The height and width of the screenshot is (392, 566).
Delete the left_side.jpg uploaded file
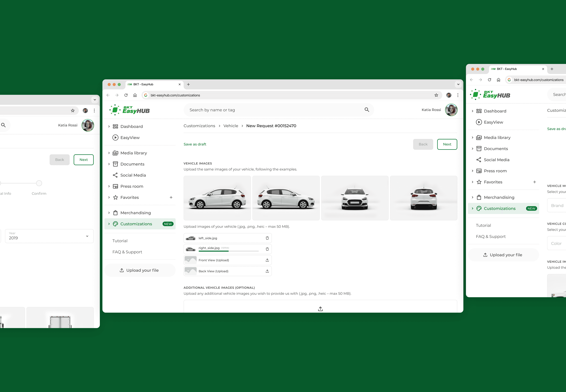[267, 238]
